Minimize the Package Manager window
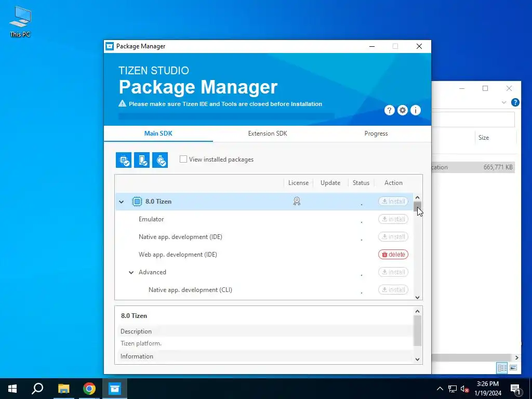 coord(372,46)
